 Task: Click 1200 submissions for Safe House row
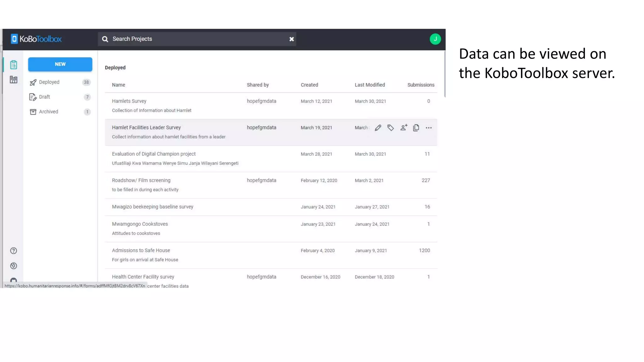[x=425, y=250]
